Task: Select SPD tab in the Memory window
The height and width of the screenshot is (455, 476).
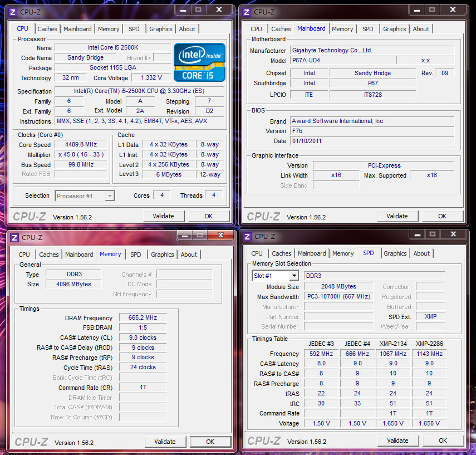Action: (x=136, y=254)
